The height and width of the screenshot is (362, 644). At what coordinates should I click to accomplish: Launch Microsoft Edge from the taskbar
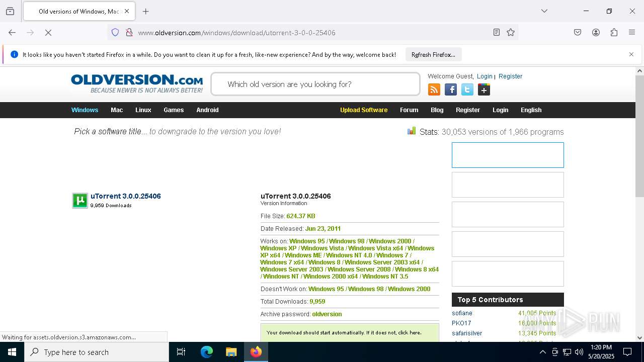207,352
